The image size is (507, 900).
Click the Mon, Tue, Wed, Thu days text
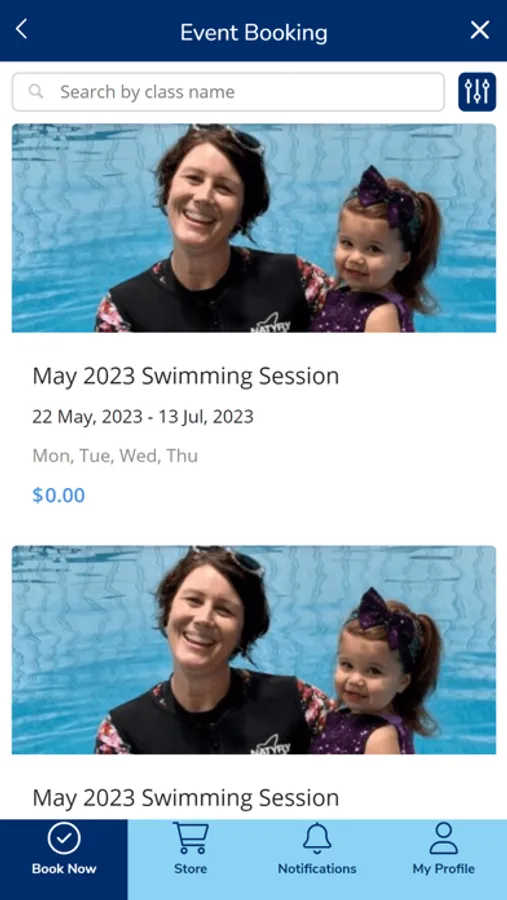coord(115,456)
